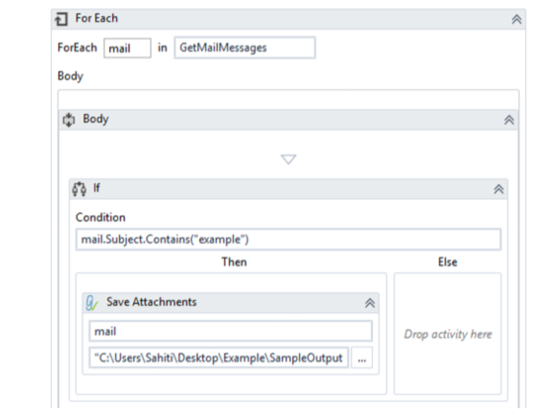The image size is (554, 412).
Task: Click the If activity scales icon
Action: point(79,189)
